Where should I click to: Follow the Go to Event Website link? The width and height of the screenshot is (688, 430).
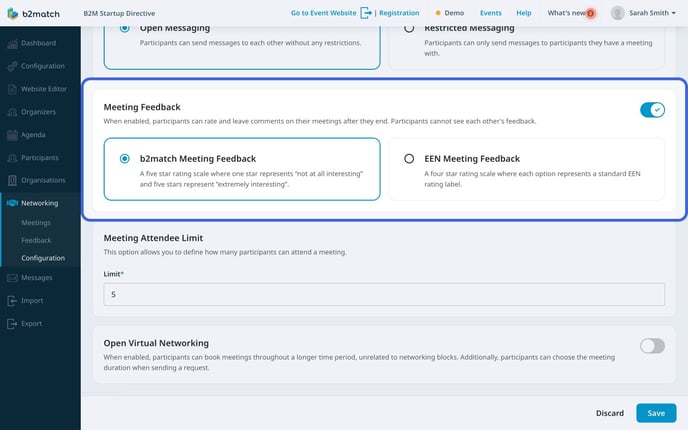(323, 13)
